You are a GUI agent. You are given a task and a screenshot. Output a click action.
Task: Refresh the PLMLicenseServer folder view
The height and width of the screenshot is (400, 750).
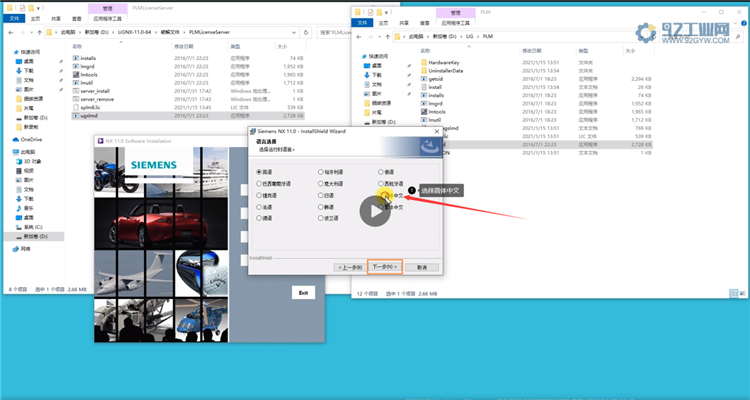click(306, 33)
